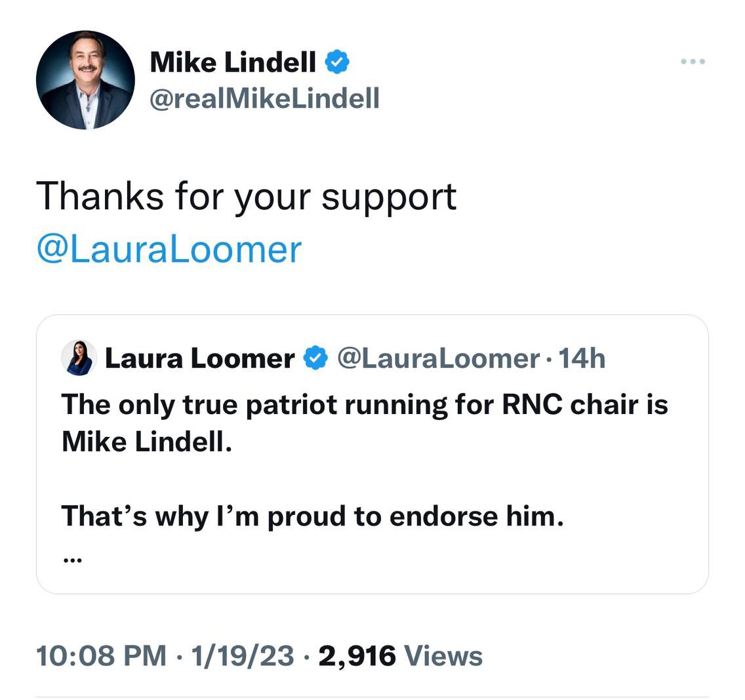
Task: Click the "Thanks for your support" tweet text
Action: [246, 197]
